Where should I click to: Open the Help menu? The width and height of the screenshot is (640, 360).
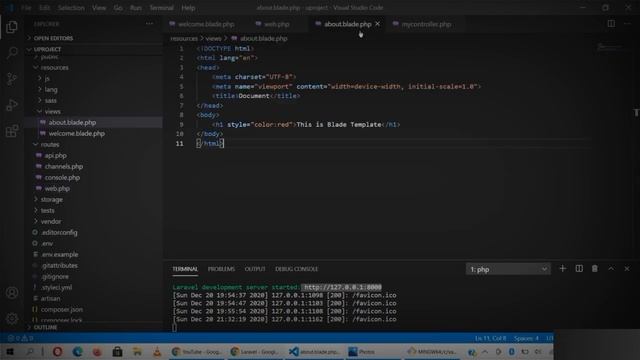(x=188, y=8)
